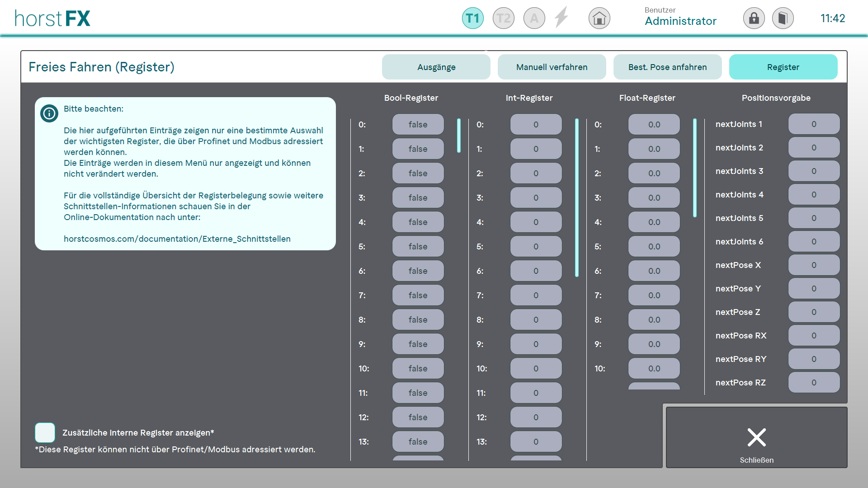Viewport: 868px width, 488px height.
Task: Go to home screen icon
Action: pyautogui.click(x=599, y=19)
